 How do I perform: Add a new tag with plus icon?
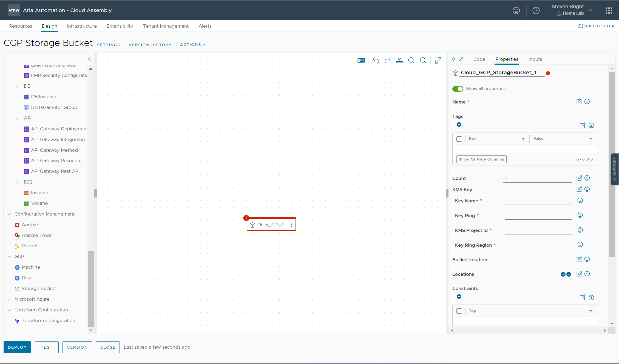point(459,125)
